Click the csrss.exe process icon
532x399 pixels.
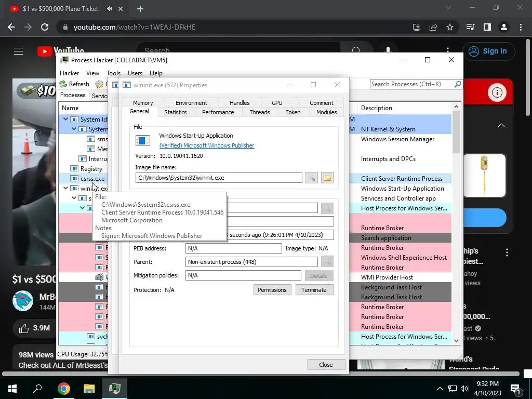click(74, 179)
